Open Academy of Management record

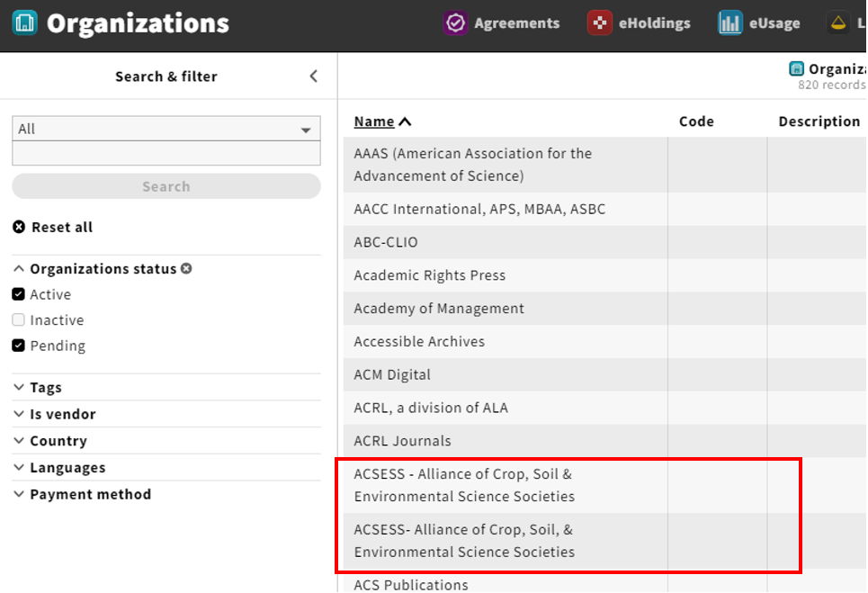[604, 309]
